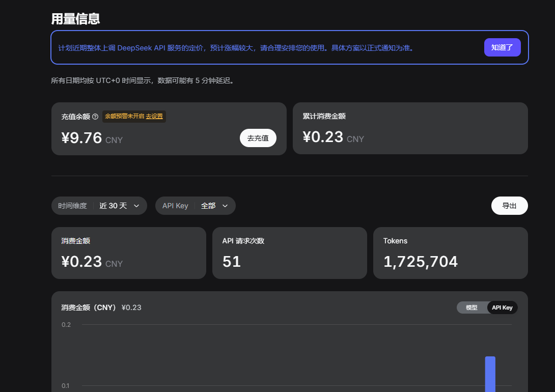Click the blue bar in the spending chart

(490, 374)
